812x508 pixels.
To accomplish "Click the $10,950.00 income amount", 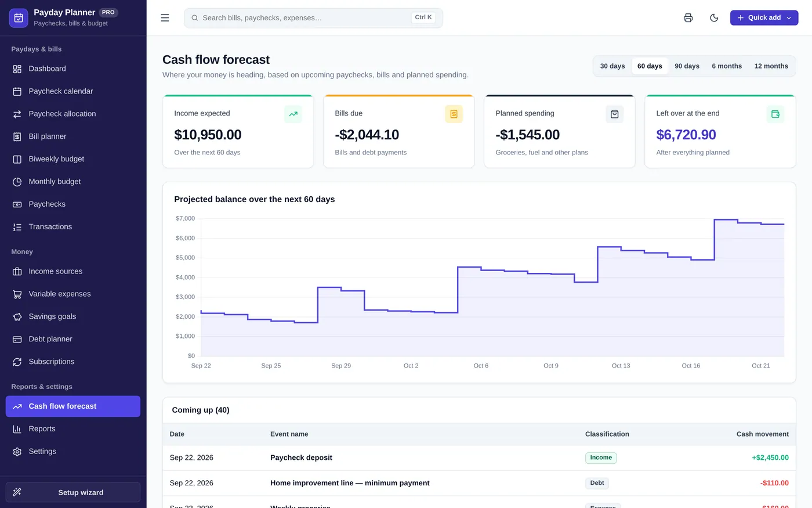I will point(208,135).
